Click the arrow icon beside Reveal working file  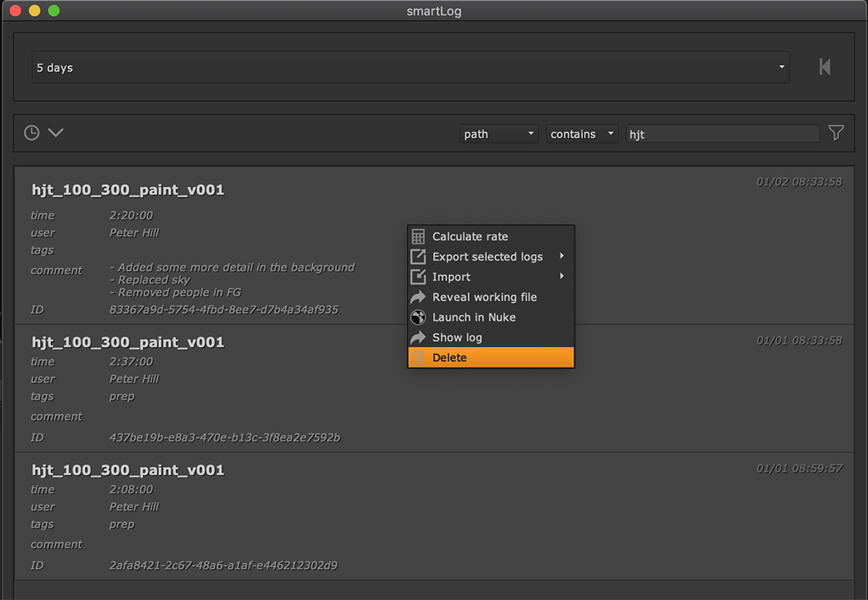418,297
